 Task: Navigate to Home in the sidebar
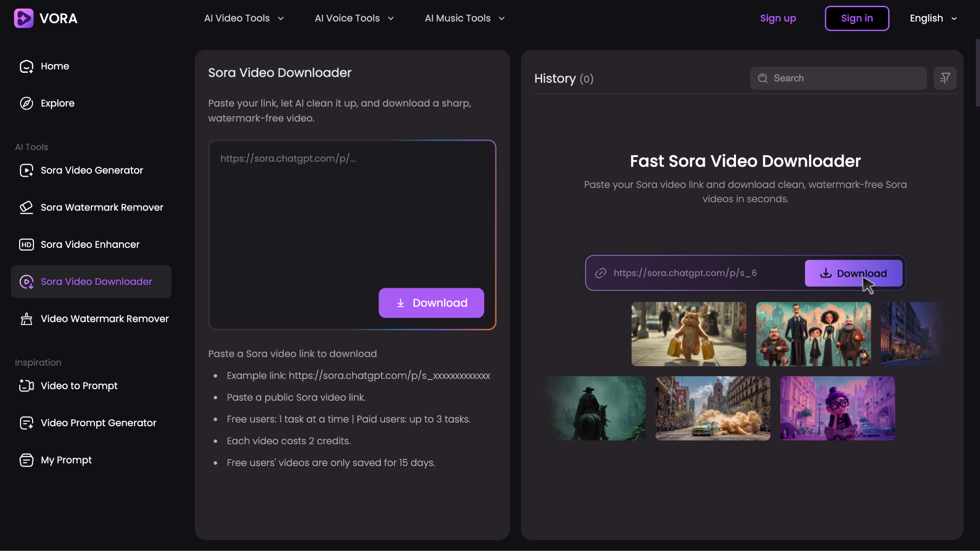click(x=55, y=66)
